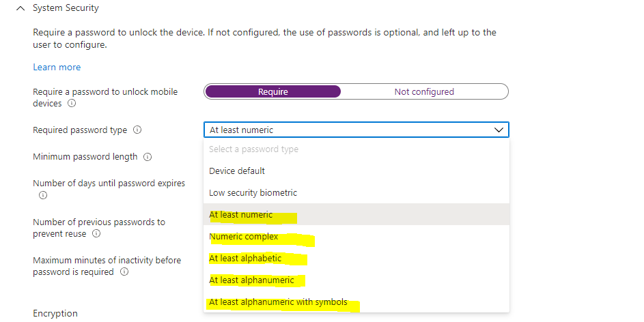Choose At least alphanumeric with symbols
The width and height of the screenshot is (644, 322).
(x=356, y=302)
